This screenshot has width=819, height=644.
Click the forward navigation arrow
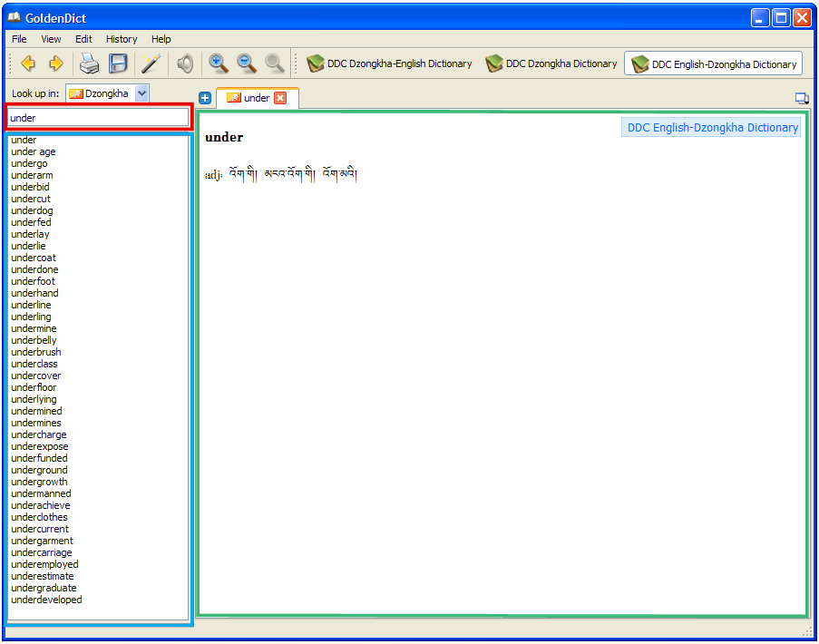[56, 63]
